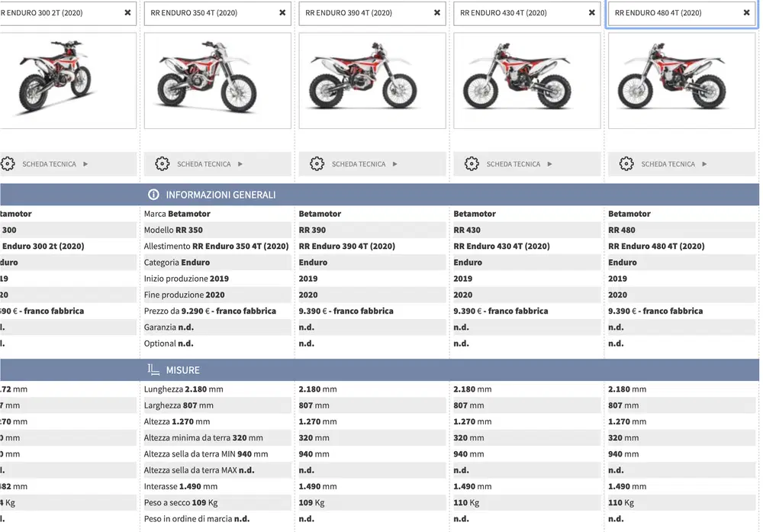Select 'Altezza minima da terra 320 mm'
This screenshot has height=532, width=763.
point(204,437)
